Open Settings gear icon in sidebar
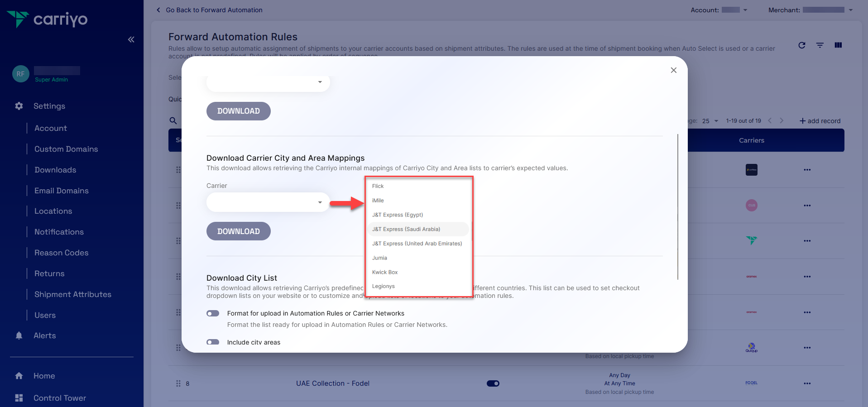Viewport: 868px width, 407px height. tap(19, 106)
